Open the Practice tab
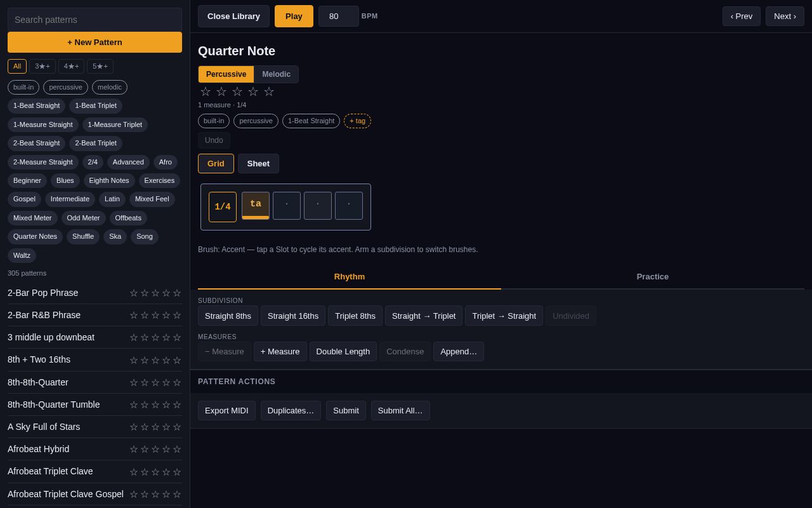This screenshot has height=508, width=812. [x=653, y=277]
